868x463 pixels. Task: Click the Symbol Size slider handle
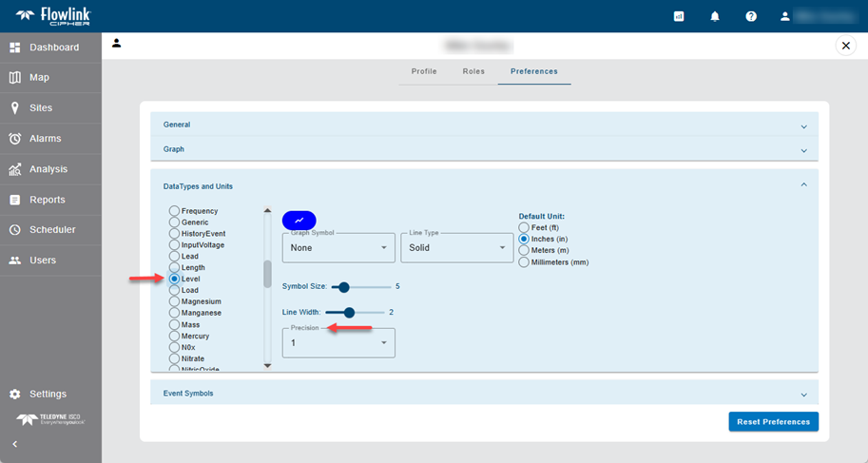pos(343,286)
